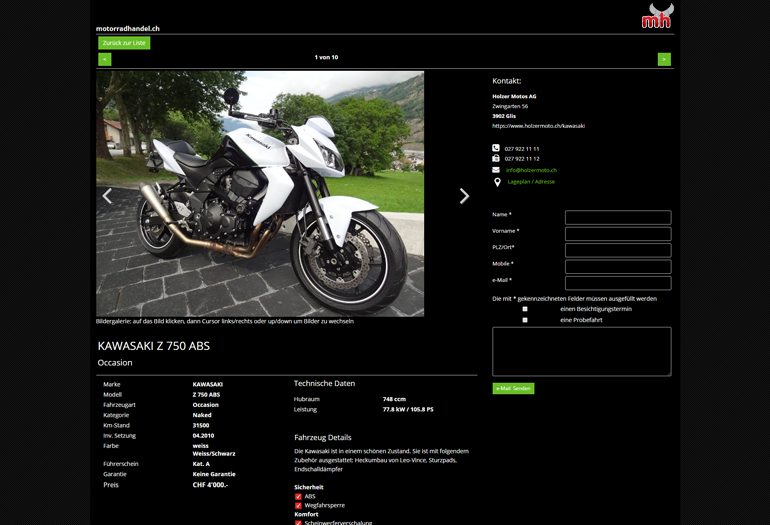Click the Holzer Motos AG company name
Screen dimensions: 770x525
(514, 96)
